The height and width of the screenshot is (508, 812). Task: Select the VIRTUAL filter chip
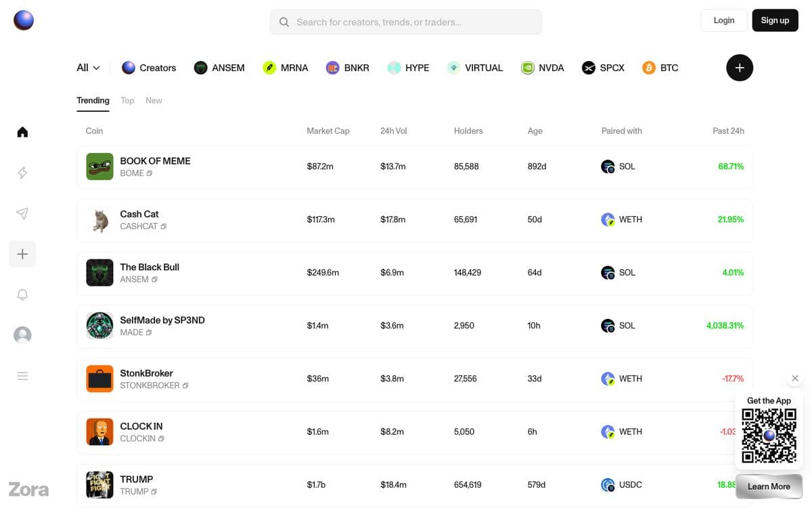[x=475, y=68]
